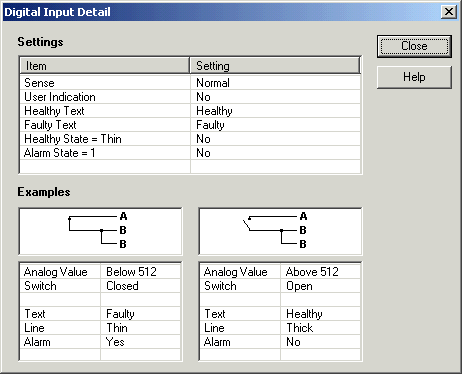Select the Healthy State = Thin row
This screenshot has width=462, height=374.
[x=190, y=139]
